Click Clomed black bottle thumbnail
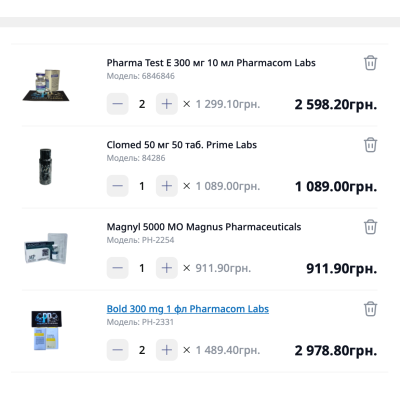The width and height of the screenshot is (400, 400). coord(46,167)
